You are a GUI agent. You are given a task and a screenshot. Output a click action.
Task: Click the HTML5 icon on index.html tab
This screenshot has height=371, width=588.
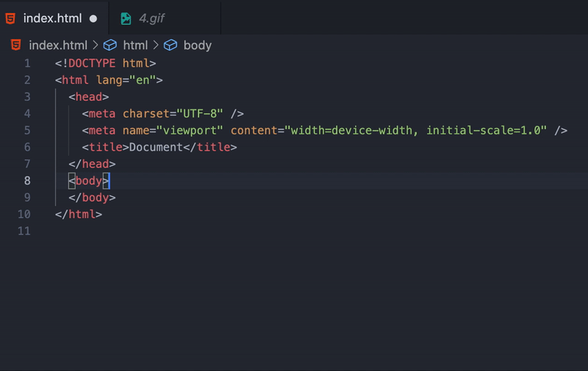coord(10,18)
